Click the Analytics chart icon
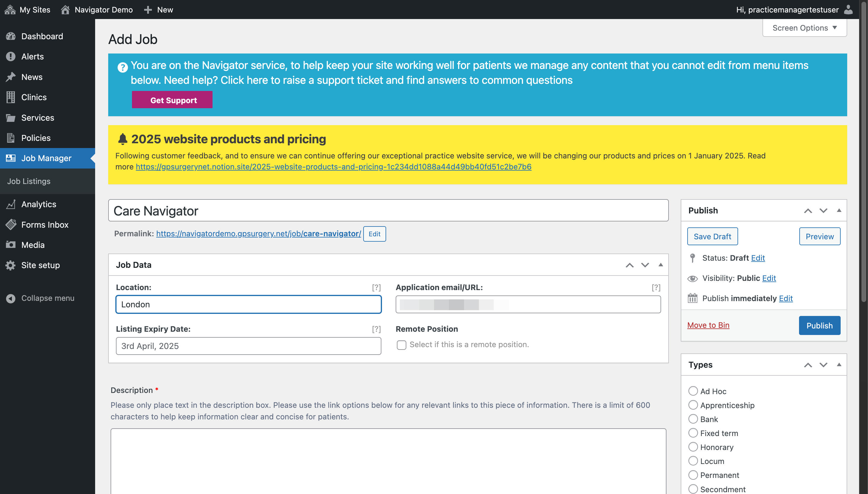This screenshot has width=868, height=494. pyautogui.click(x=10, y=204)
